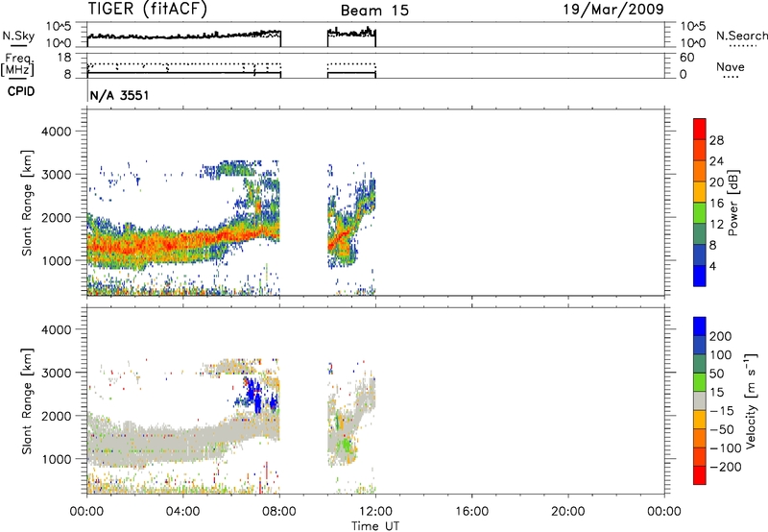The height and width of the screenshot is (532, 768).
Task: Click the date '19/Mar/2009'
Action: (x=613, y=9)
